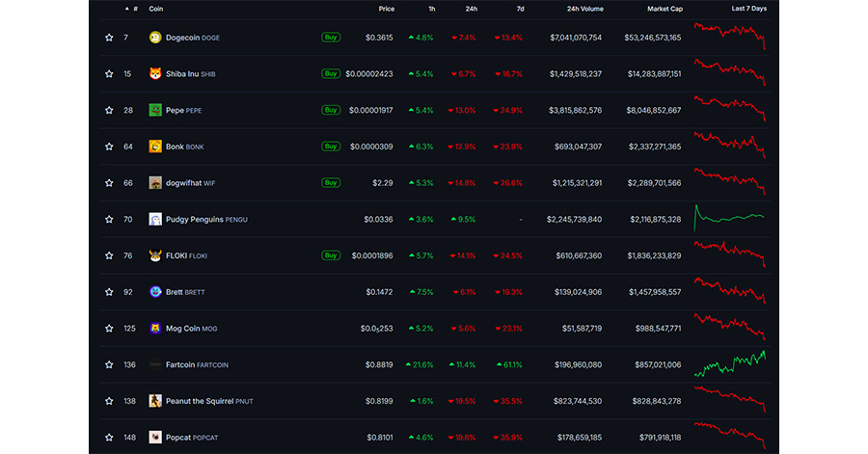Toggle favorite star for Bonk
The height and width of the screenshot is (454, 868).
click(x=109, y=147)
